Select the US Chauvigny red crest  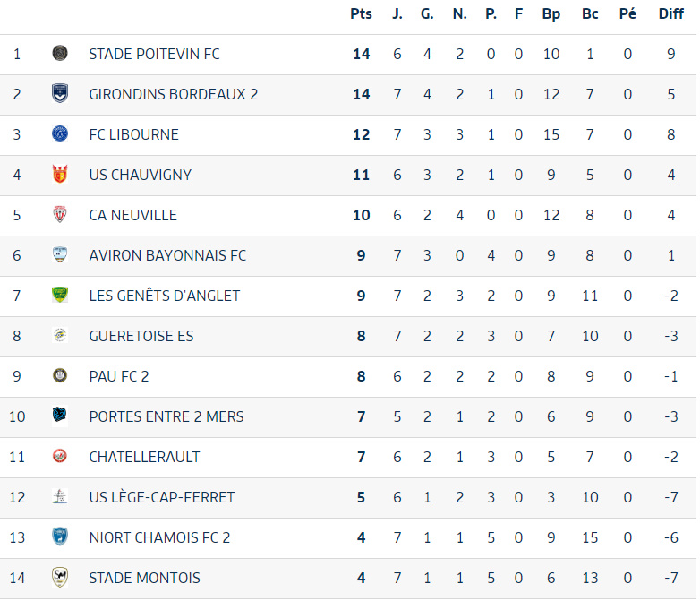tap(60, 174)
